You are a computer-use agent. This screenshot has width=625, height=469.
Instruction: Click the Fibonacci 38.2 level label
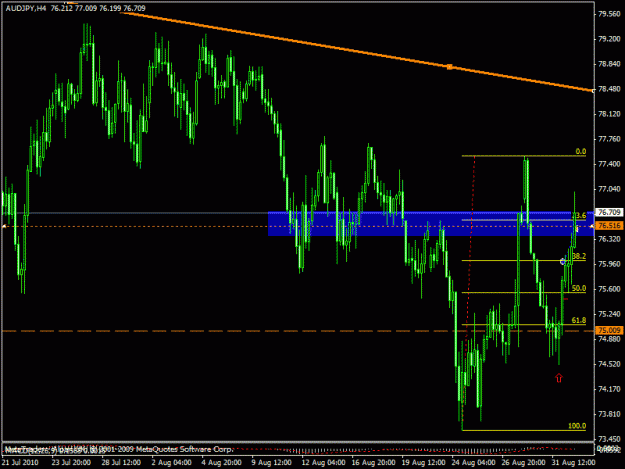pos(579,256)
